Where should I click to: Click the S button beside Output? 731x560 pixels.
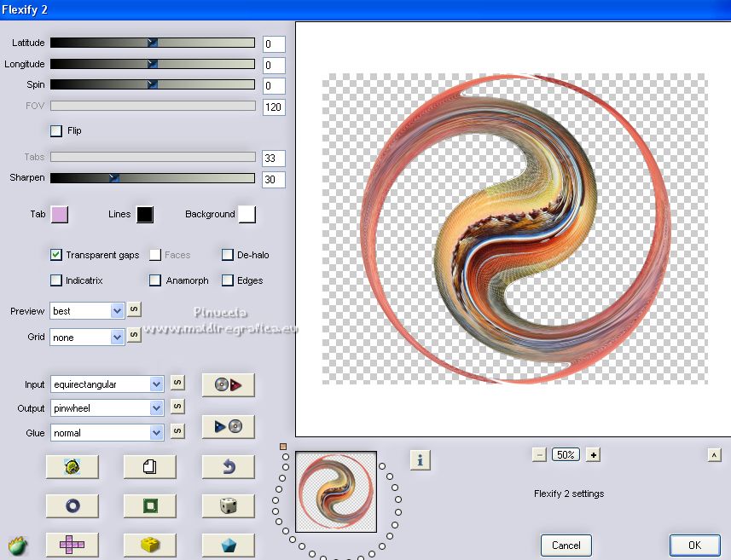click(177, 407)
